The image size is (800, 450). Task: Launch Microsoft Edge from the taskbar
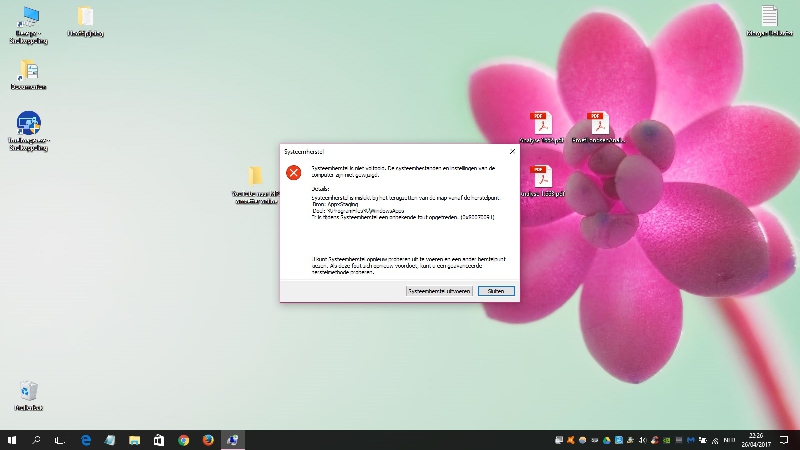point(86,440)
